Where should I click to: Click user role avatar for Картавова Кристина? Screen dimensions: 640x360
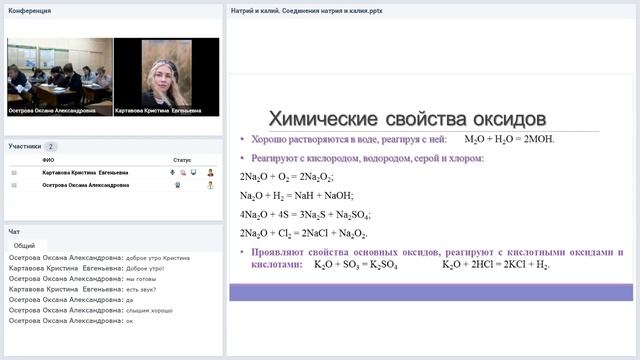(211, 173)
